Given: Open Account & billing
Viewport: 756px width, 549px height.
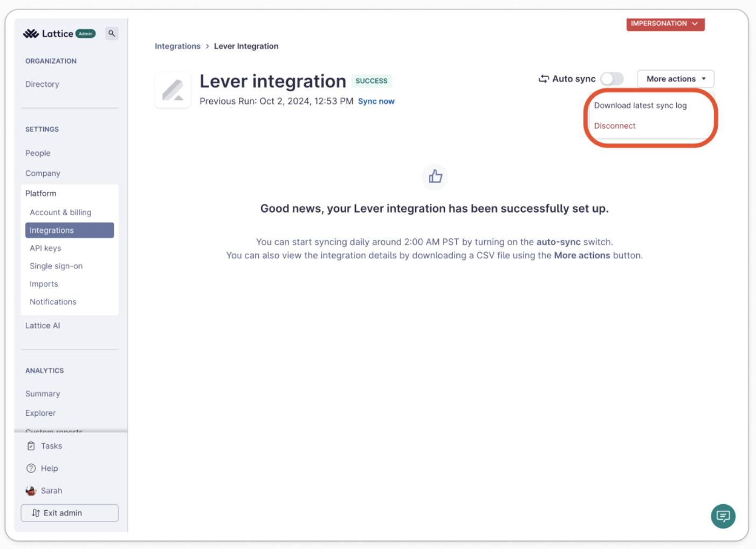Looking at the screenshot, I should [x=60, y=212].
